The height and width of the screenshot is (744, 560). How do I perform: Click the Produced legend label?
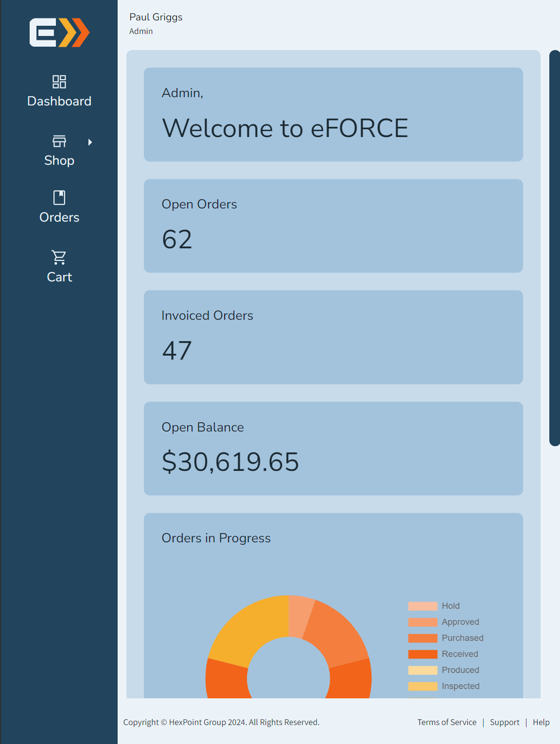coord(460,670)
